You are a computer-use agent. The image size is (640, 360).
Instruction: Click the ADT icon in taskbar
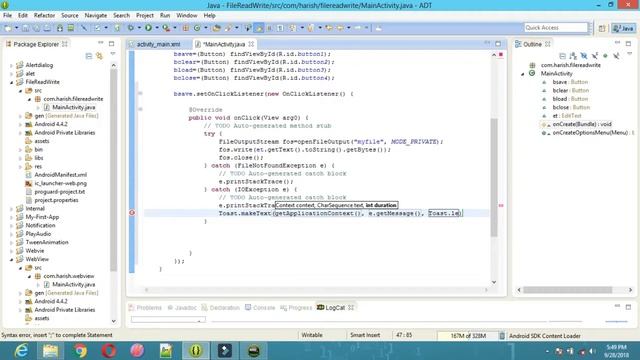[196, 351]
